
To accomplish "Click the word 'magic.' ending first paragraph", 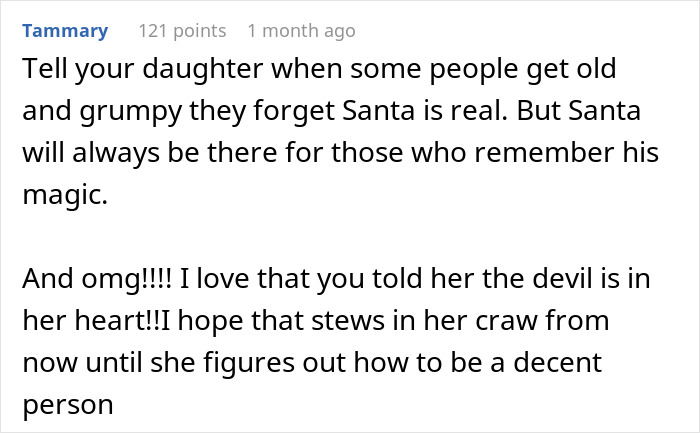I will click(x=65, y=195).
